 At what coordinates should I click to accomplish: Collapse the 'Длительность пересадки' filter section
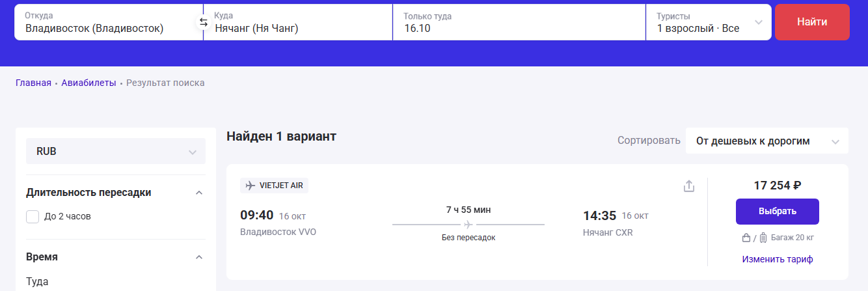(199, 193)
